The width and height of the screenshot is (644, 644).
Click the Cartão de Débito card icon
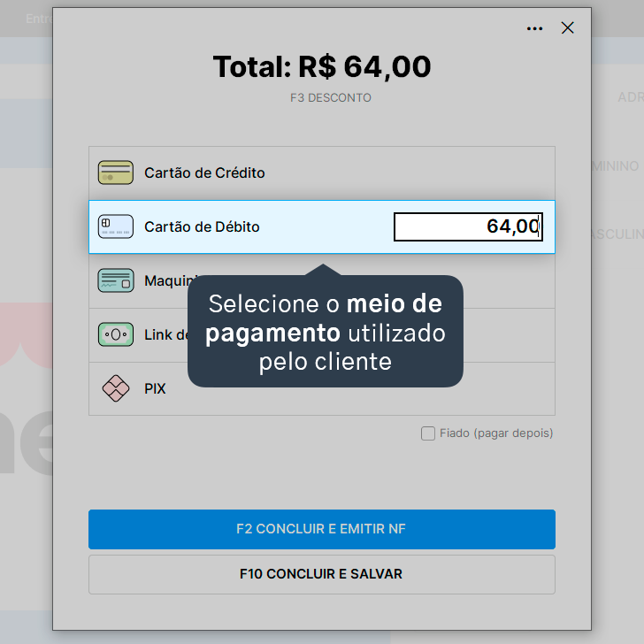(115, 226)
